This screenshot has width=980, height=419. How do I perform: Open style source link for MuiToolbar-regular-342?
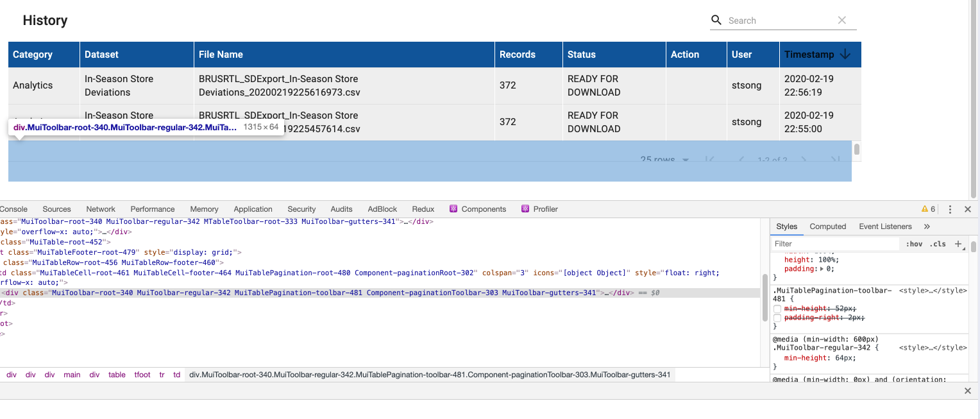tap(933, 348)
